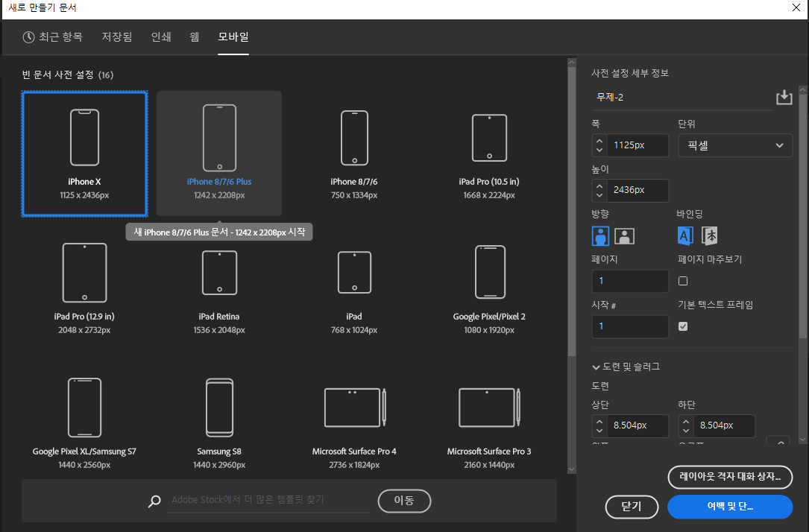Screen dimensions: 809x532
Task: Decrease 높이 value with down arrow
Action: 599,195
